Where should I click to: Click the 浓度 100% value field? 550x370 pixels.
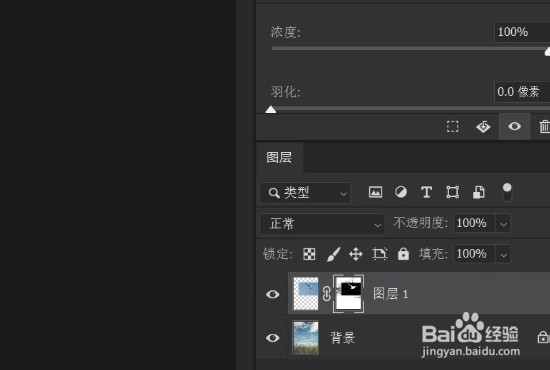[x=522, y=32]
